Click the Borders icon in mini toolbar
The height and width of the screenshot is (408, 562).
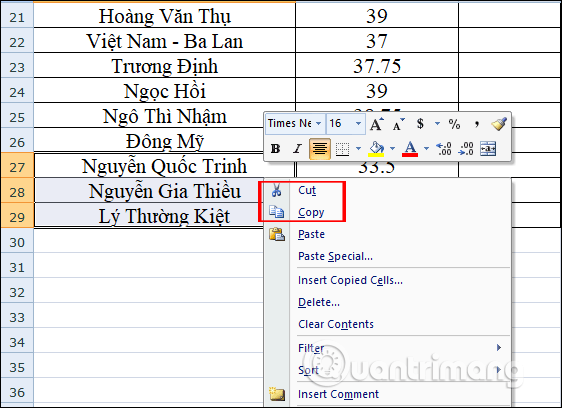(342, 148)
